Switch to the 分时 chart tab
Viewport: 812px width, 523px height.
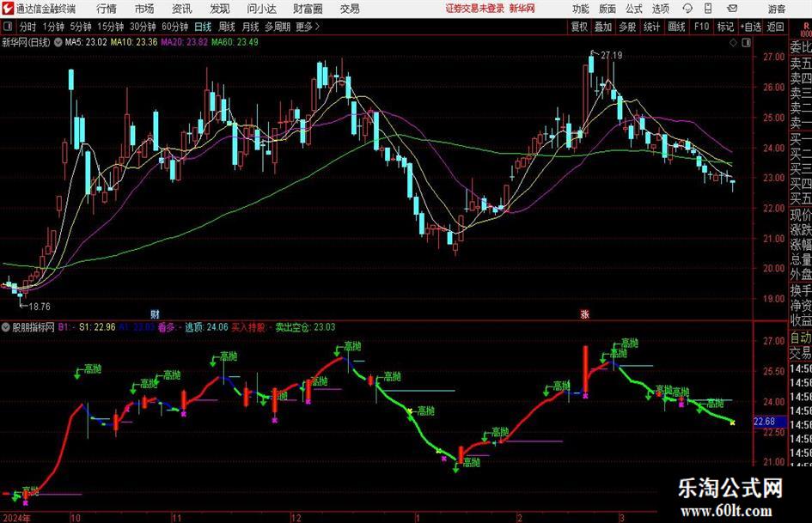point(28,27)
